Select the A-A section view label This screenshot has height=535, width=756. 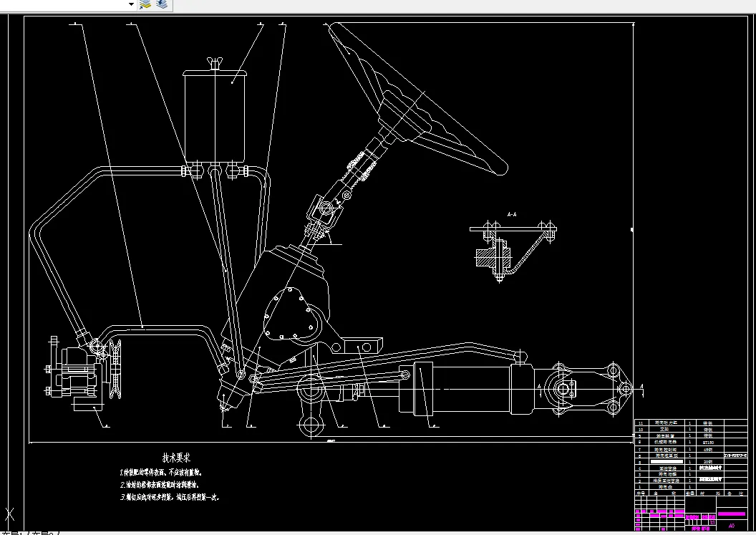point(512,214)
